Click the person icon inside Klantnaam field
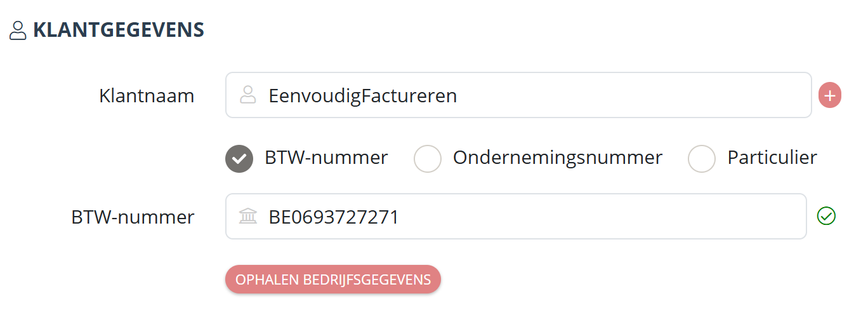This screenshot has height=310, width=868. (247, 95)
